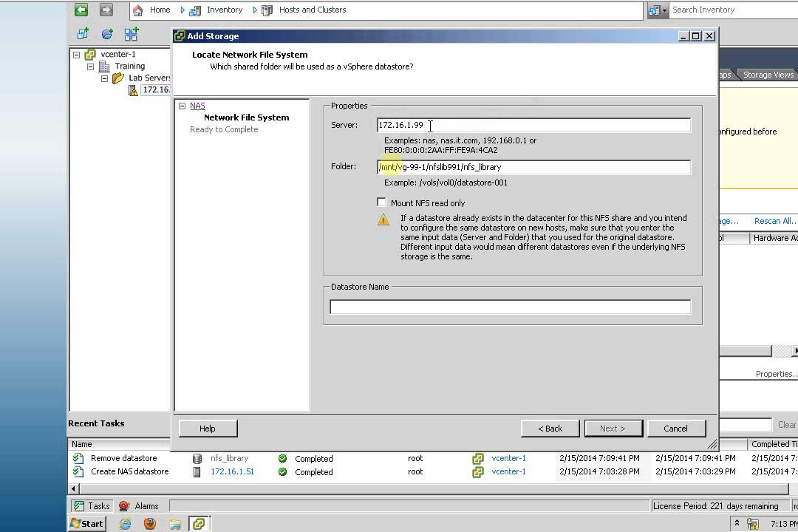Click the Inventory breadcrumb arrow
Screen dimensions: 798x532
click(x=254, y=10)
